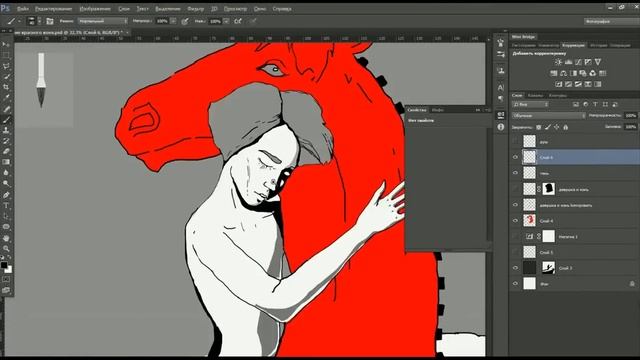The width and height of the screenshot is (640, 360).
Task: Hide the Фон background layer
Action: point(515,284)
